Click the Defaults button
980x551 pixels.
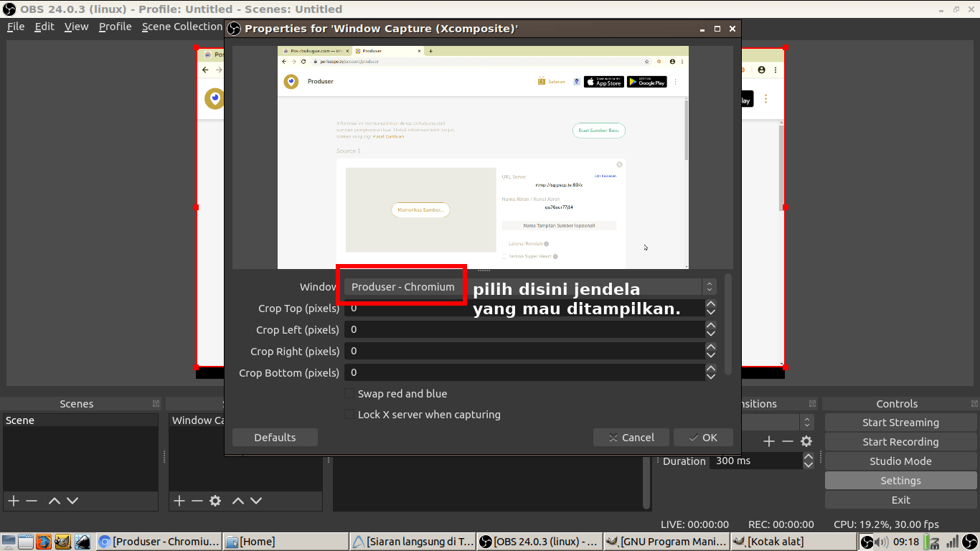[275, 438]
